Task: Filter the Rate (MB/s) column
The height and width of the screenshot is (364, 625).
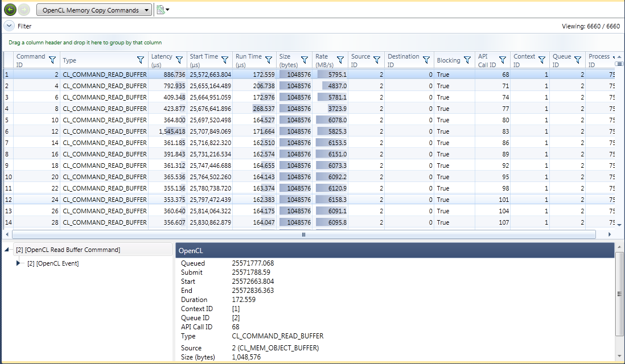Action: tap(340, 60)
